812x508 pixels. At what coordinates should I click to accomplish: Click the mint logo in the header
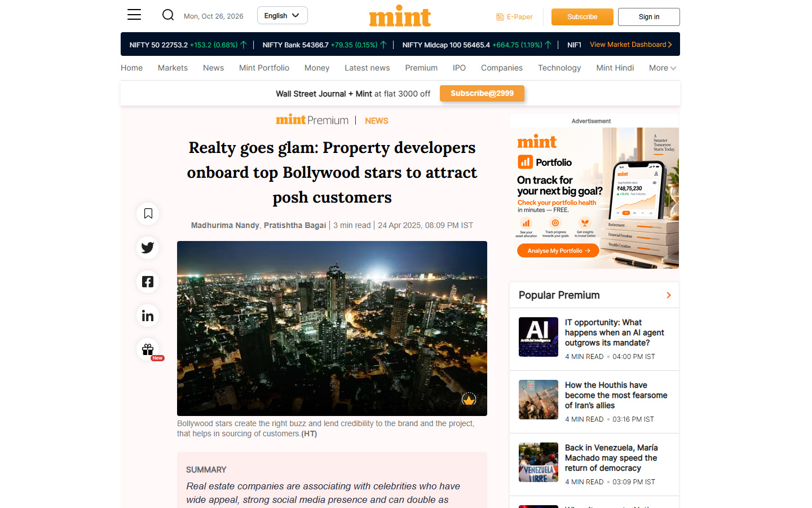tap(400, 16)
